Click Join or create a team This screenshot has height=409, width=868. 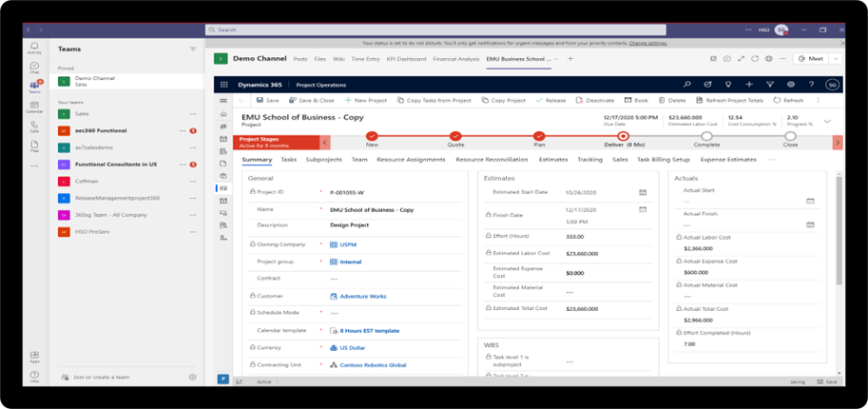(x=95, y=377)
